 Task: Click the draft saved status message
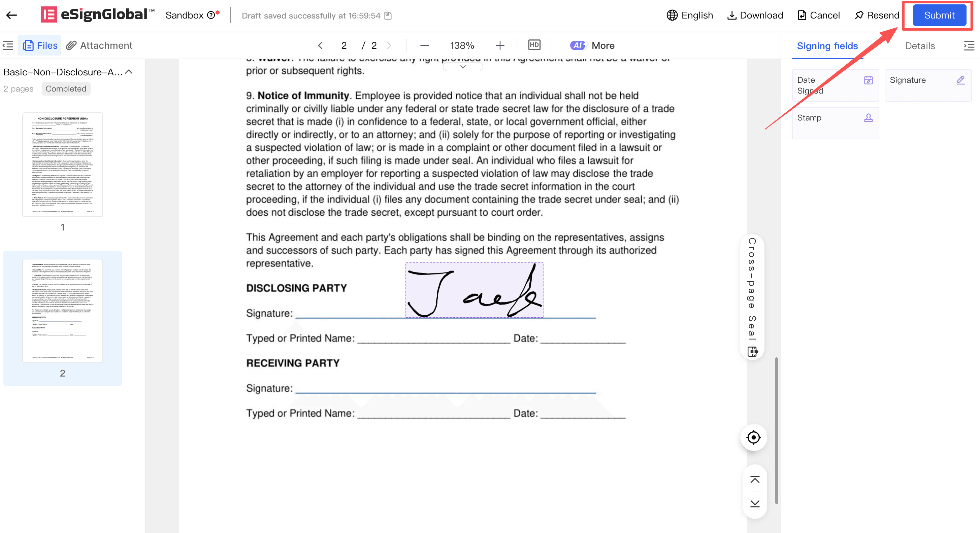tap(311, 15)
